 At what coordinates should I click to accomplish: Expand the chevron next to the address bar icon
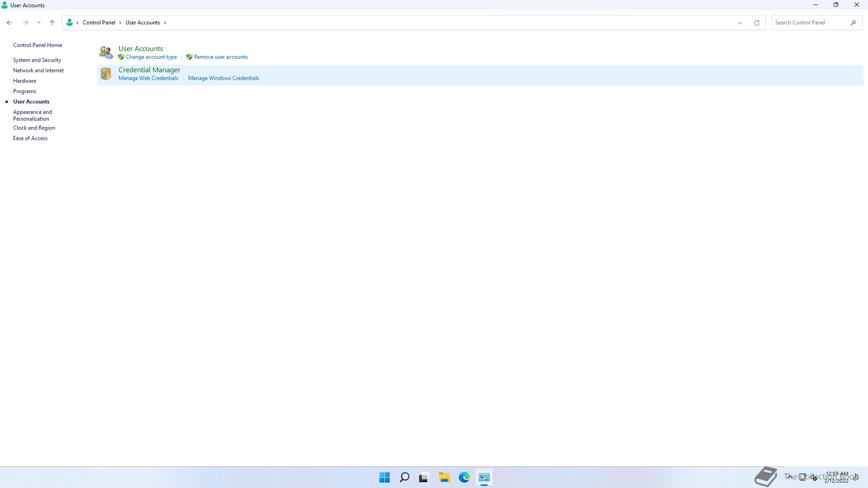pos(78,23)
